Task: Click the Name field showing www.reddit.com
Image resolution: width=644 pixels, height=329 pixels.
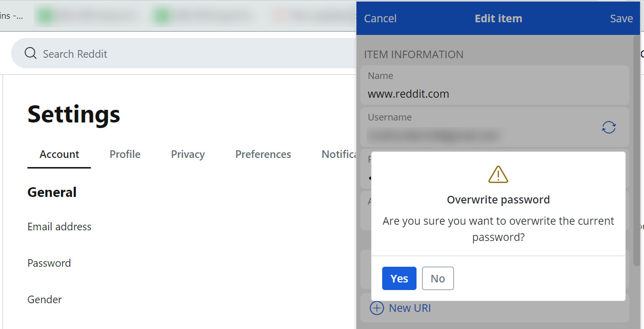Action: [408, 94]
